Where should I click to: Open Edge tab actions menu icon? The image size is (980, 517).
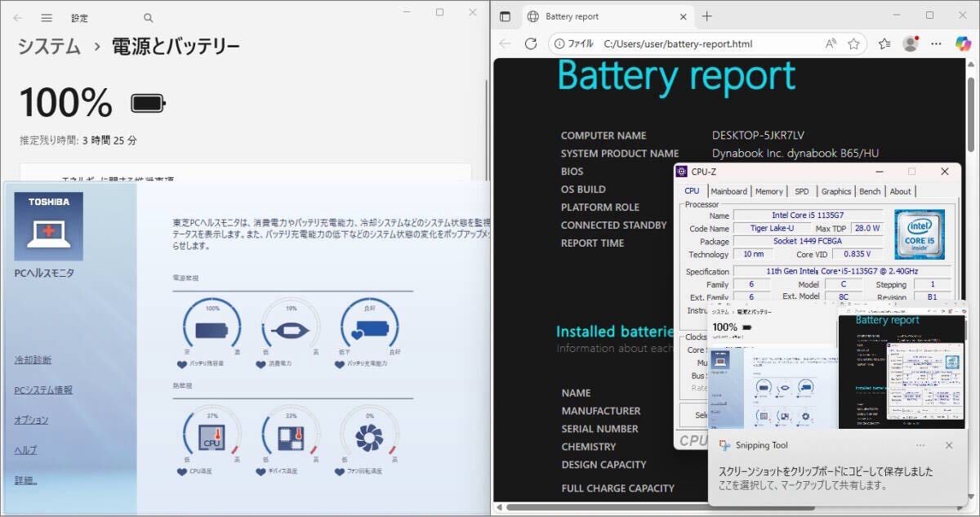tap(506, 16)
